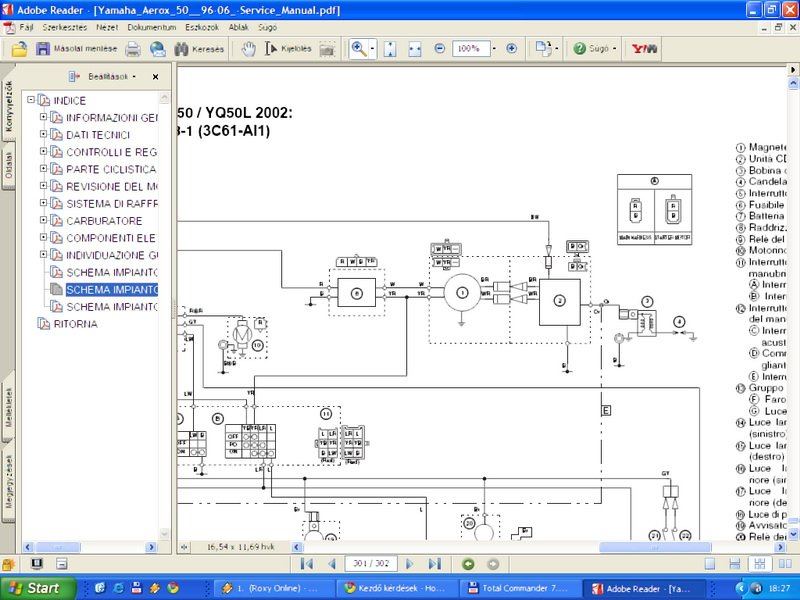Select the CARBURATORE bookmark
Viewport: 800px width, 600px height.
pos(104,221)
